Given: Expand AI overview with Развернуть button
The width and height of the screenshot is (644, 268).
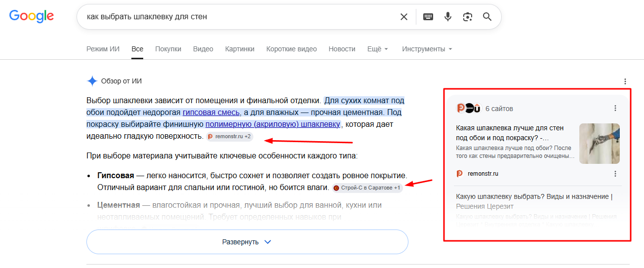Looking at the screenshot, I should pyautogui.click(x=247, y=242).
